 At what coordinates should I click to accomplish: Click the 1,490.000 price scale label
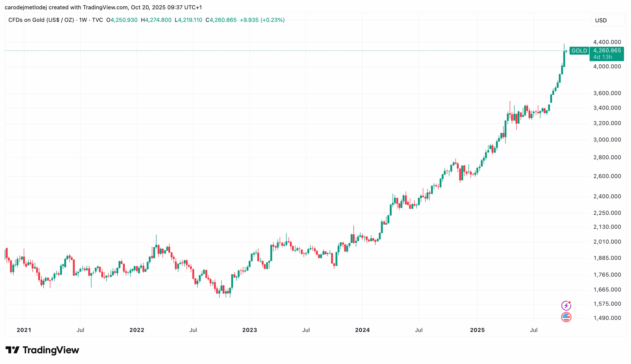607,318
